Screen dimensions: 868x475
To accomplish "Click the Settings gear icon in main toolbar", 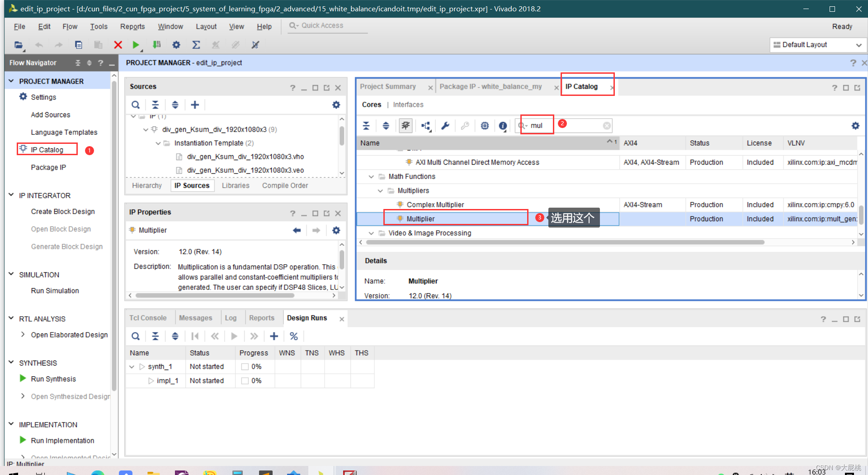I will [176, 45].
